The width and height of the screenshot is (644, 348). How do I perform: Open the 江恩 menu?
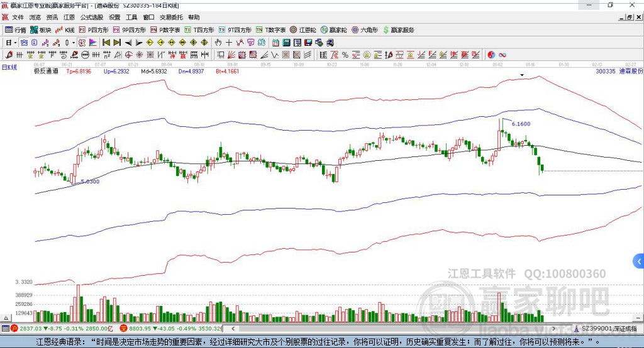pos(69,17)
